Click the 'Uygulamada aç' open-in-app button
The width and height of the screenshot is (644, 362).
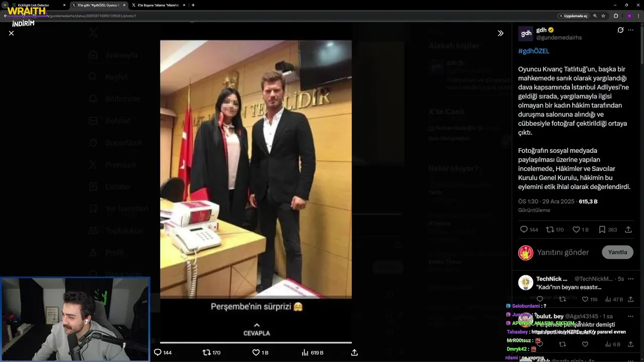[x=574, y=16]
